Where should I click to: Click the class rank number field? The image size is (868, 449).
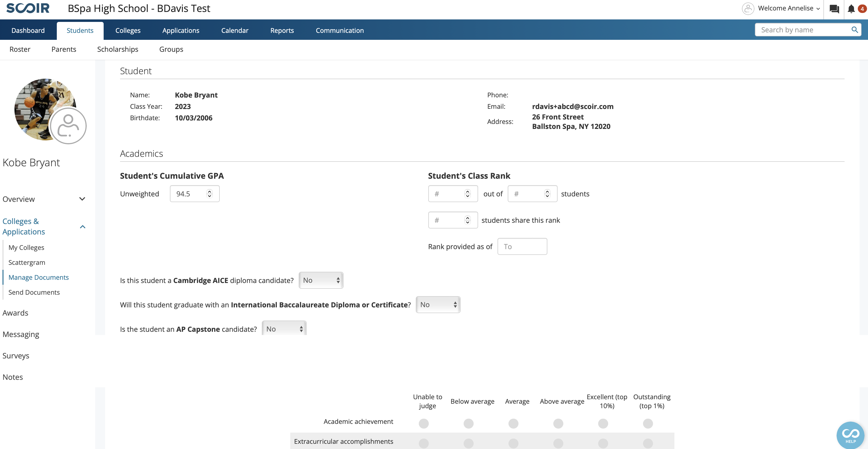point(452,194)
